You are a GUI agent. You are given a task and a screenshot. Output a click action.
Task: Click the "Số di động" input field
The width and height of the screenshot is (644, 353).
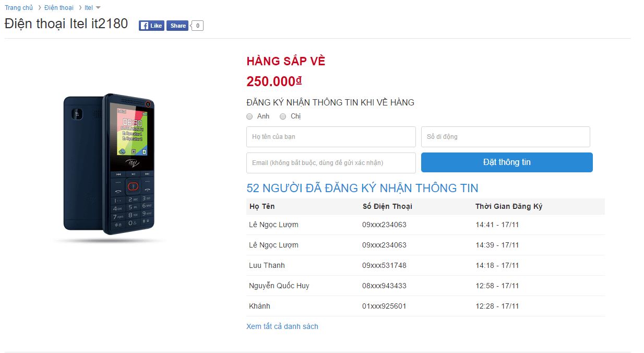coord(505,137)
